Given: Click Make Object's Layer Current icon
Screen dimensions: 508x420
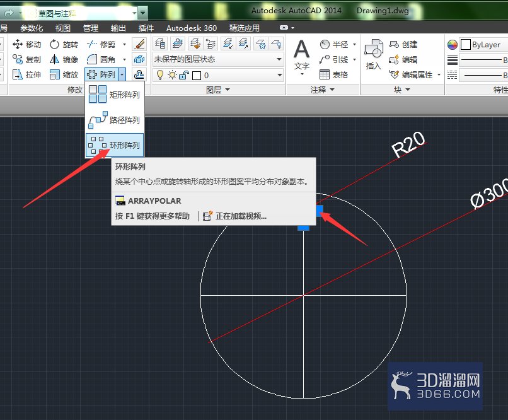Looking at the screenshot, I should (x=178, y=44).
